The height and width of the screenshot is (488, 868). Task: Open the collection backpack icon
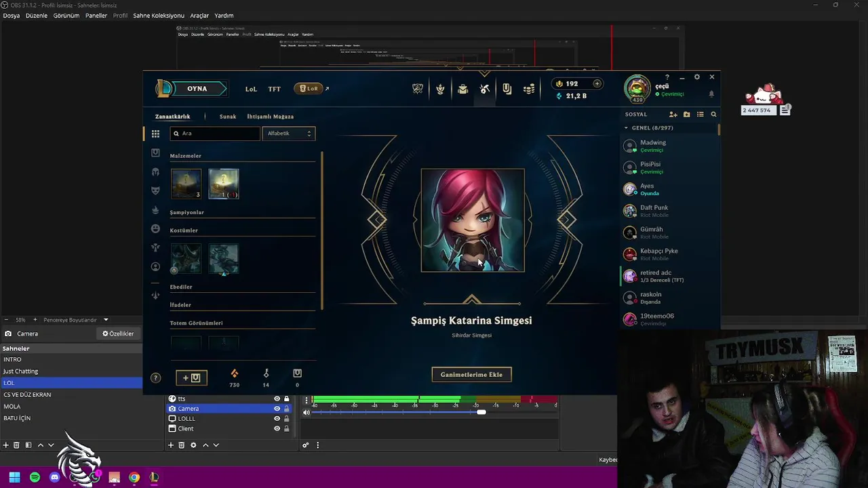[462, 89]
